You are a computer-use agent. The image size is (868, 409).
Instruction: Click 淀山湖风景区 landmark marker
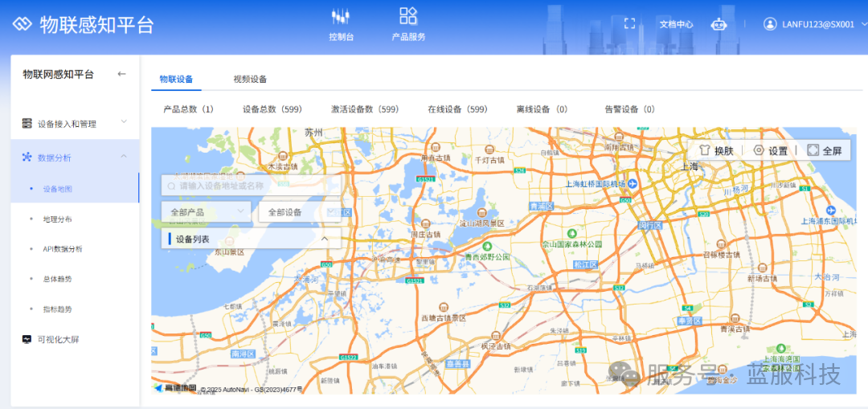(x=481, y=212)
